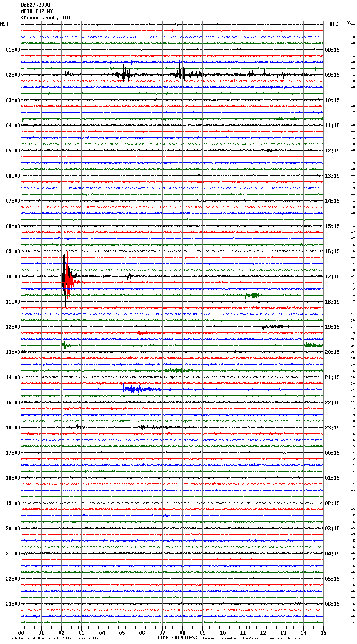The width and height of the screenshot is (357, 644).
Task: Select the '12:00' MST time label
Action: 13,327
